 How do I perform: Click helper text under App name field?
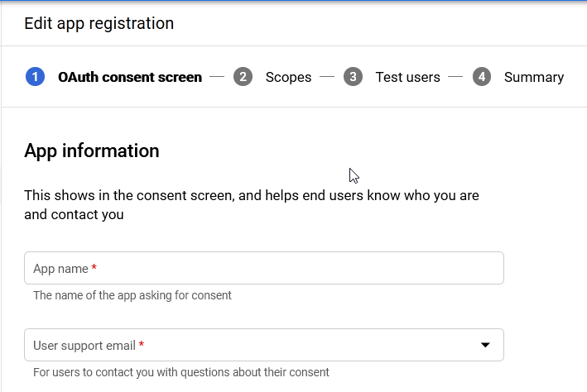(132, 295)
